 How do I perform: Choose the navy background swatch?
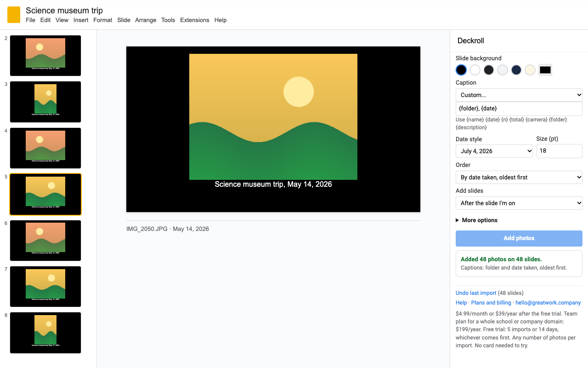pyautogui.click(x=516, y=70)
